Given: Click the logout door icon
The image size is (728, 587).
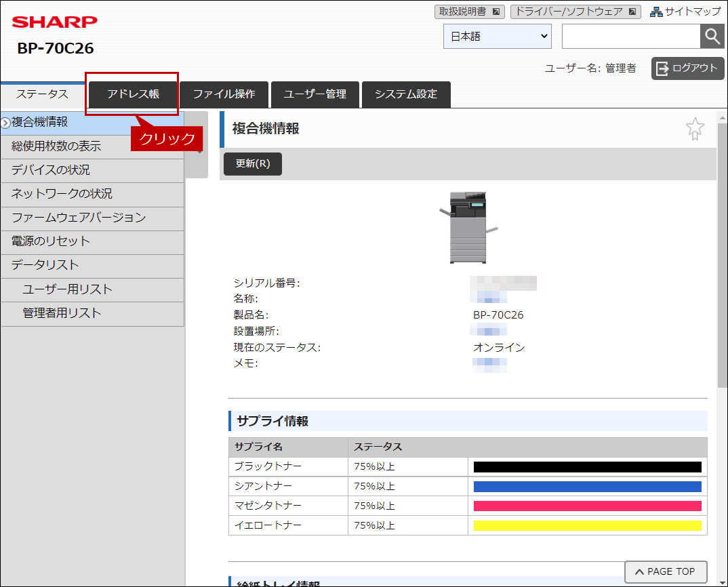Looking at the screenshot, I should pos(662,68).
